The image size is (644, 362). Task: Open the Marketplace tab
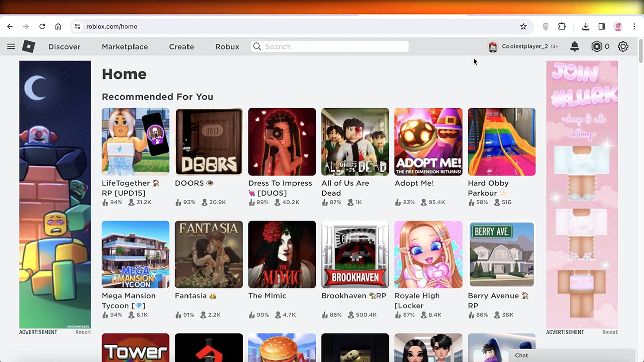(125, 47)
